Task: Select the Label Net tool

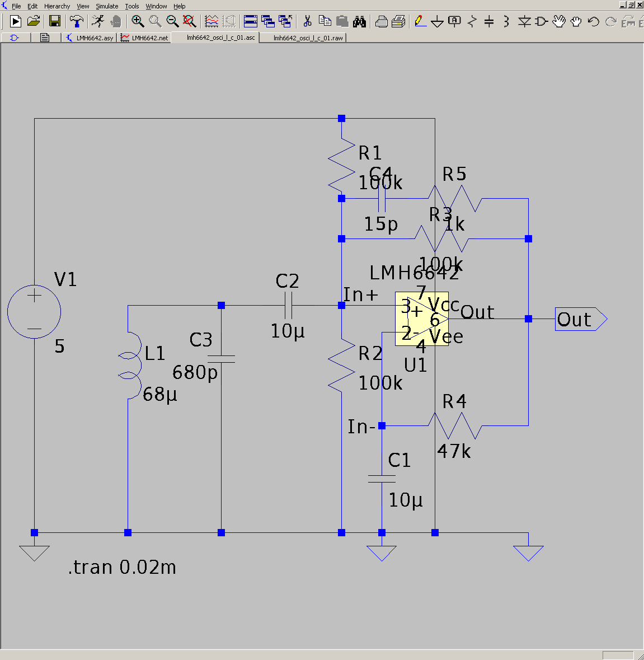Action: [455, 21]
